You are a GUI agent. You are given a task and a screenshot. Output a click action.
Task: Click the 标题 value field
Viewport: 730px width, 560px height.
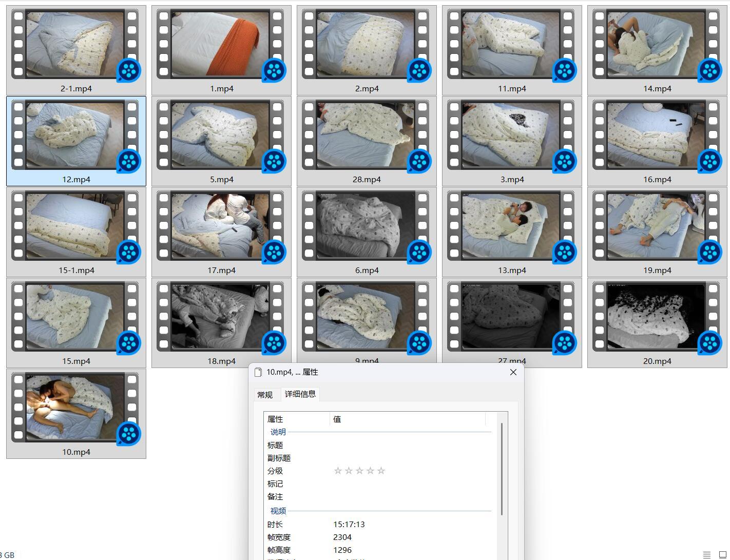click(x=408, y=445)
